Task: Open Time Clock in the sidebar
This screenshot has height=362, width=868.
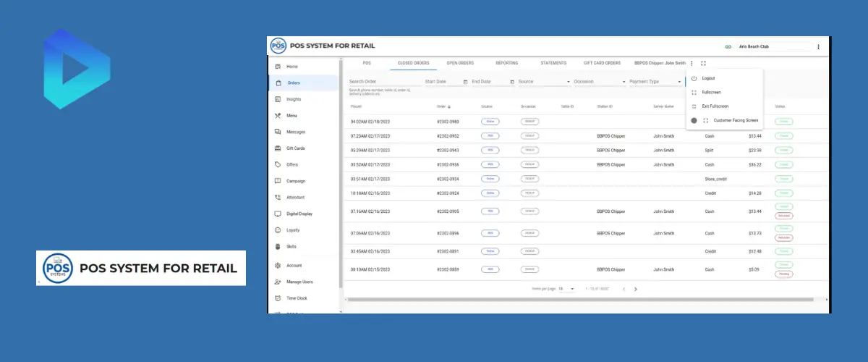Action: point(302,298)
